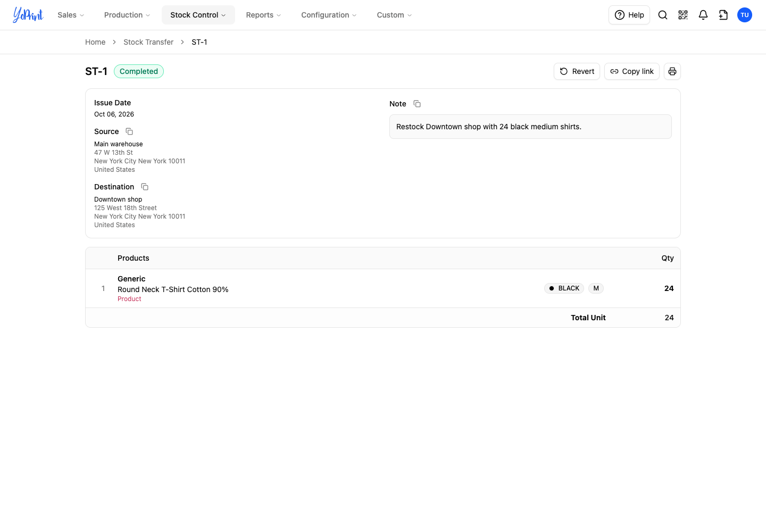Copy the Source address
This screenshot has height=532, width=766.
pos(129,131)
